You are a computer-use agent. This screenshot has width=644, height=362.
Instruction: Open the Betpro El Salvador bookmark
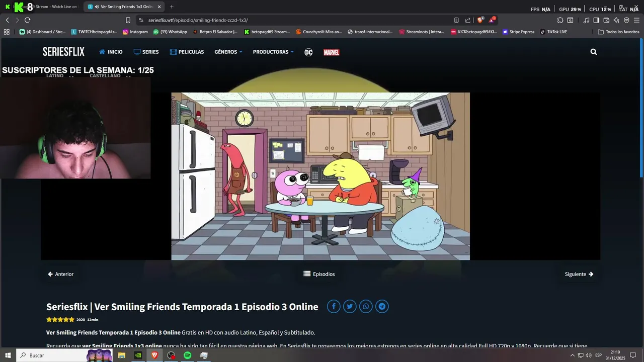(215, 32)
